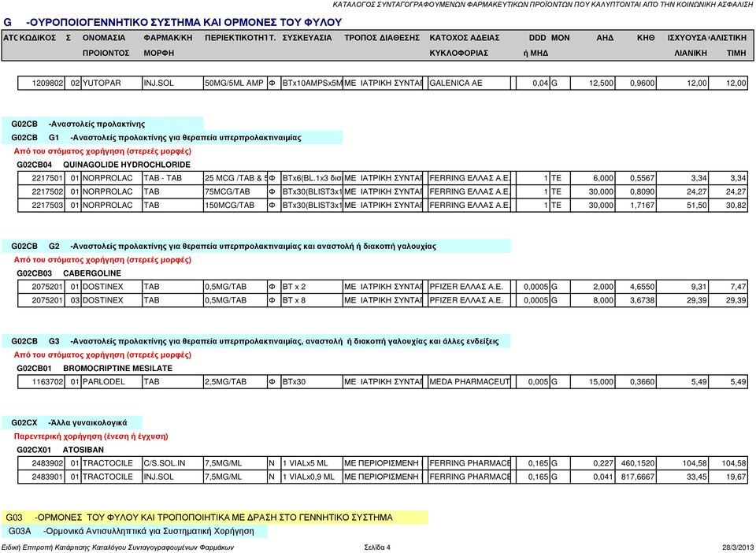Screen dimensions: 756x553
Task: Select the G02CB G3 subgroup heading
Action: pos(255,341)
